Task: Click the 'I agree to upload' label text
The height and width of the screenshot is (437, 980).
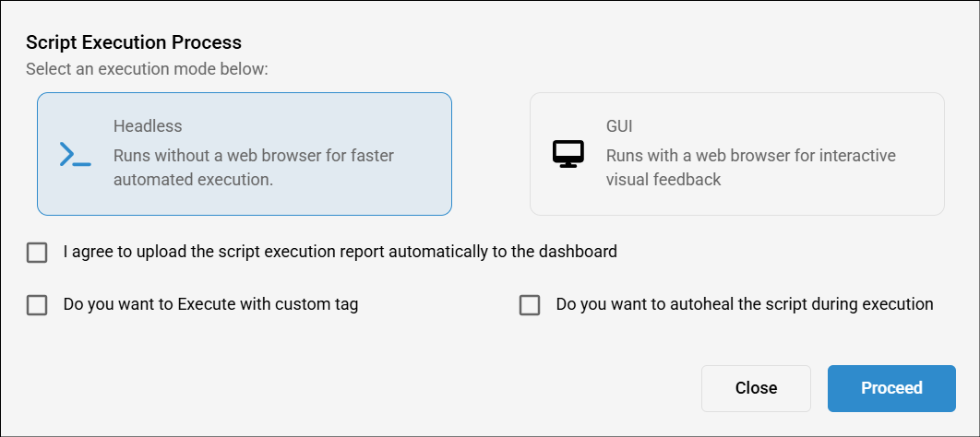Action: [340, 251]
